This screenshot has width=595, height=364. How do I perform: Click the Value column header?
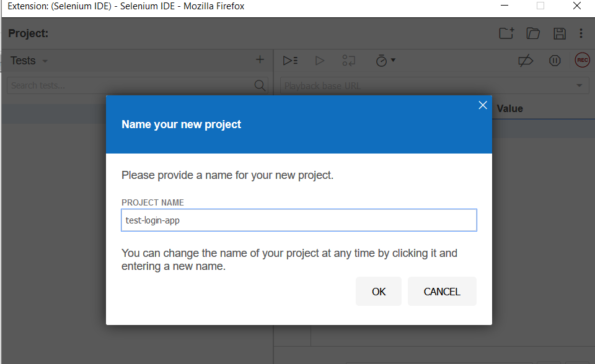point(509,108)
